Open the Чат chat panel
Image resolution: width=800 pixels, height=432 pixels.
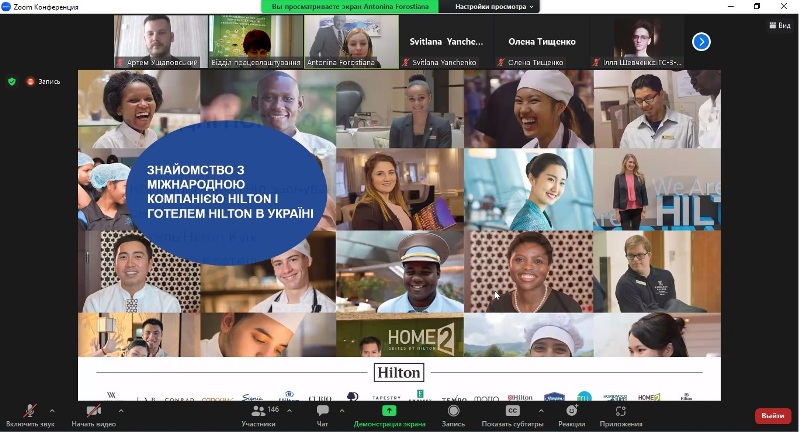[322, 416]
